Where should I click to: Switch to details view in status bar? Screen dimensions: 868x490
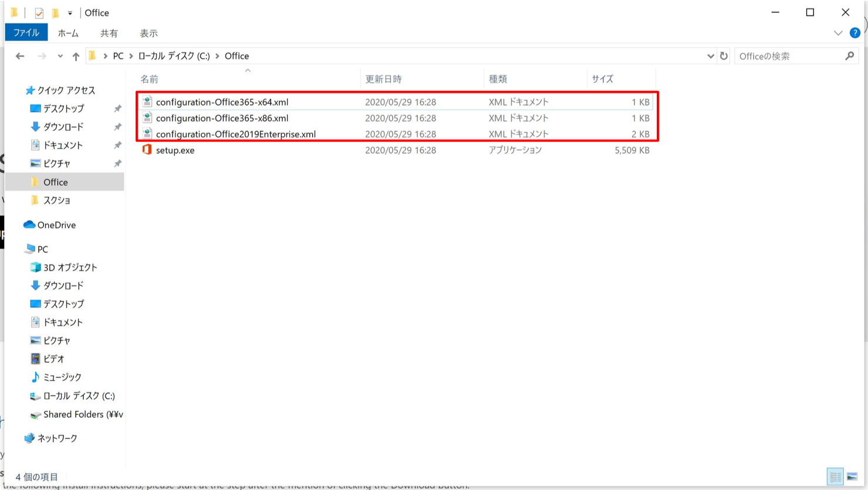pyautogui.click(x=835, y=477)
